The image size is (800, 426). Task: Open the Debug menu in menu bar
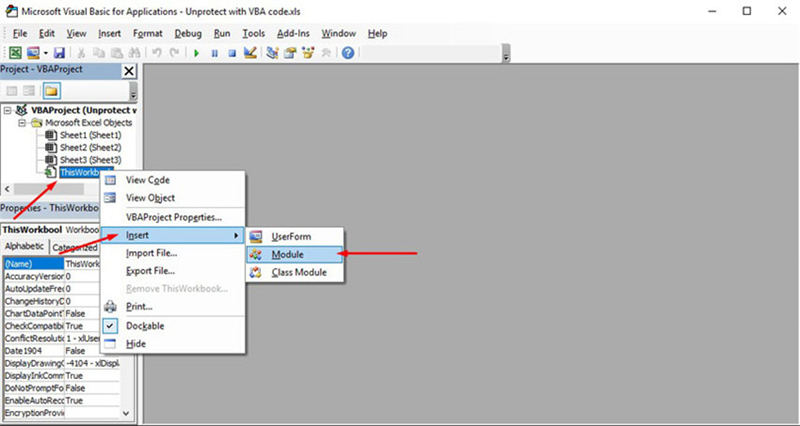tap(187, 33)
